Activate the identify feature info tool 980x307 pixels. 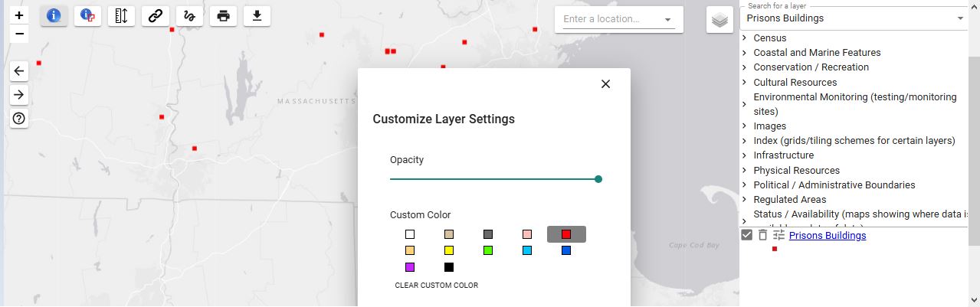click(x=54, y=15)
